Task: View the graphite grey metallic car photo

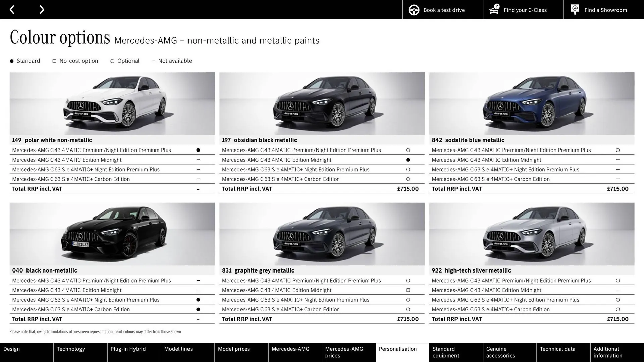Action: (322, 234)
